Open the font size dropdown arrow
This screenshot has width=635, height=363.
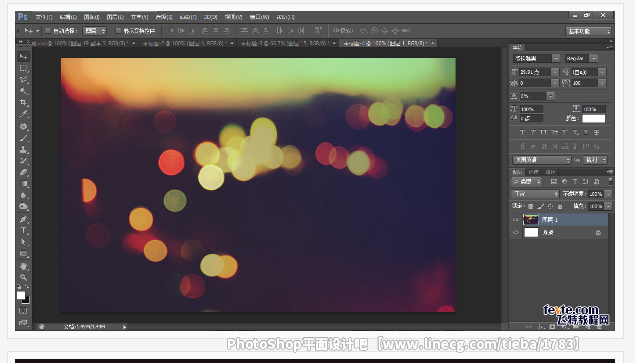tap(555, 72)
